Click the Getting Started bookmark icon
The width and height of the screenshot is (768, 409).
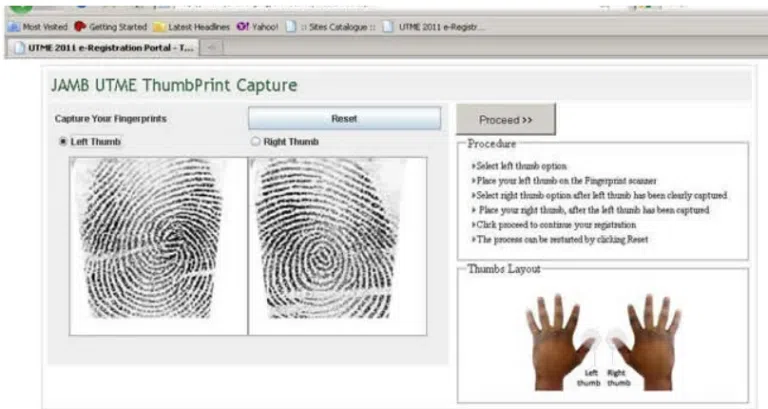tap(80, 27)
